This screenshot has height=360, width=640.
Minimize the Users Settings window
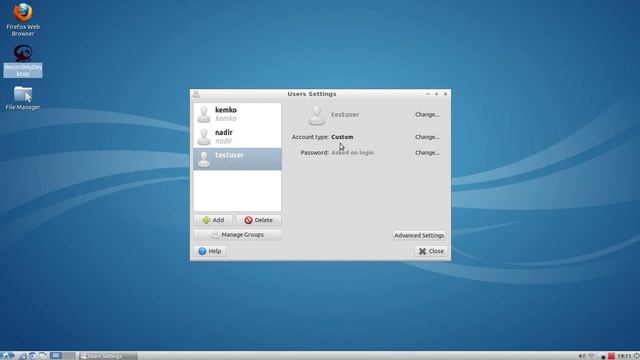pos(427,94)
